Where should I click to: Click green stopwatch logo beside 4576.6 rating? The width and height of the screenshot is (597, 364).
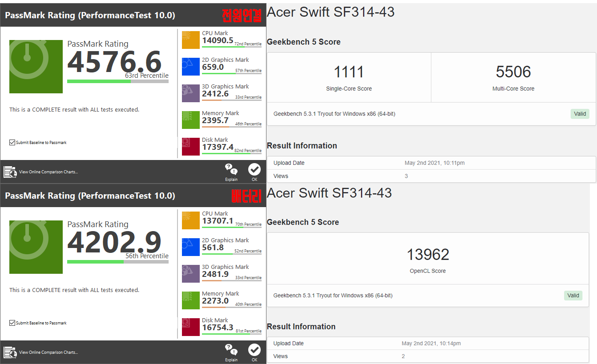36,67
